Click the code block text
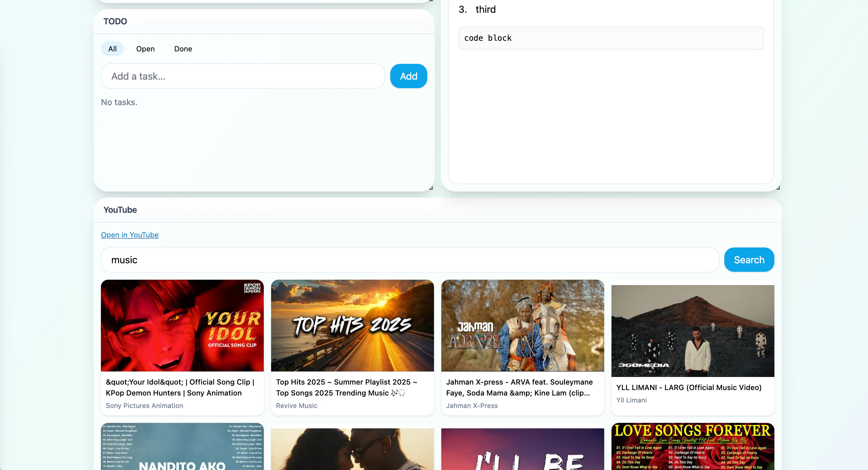The image size is (868, 470). [487, 38]
